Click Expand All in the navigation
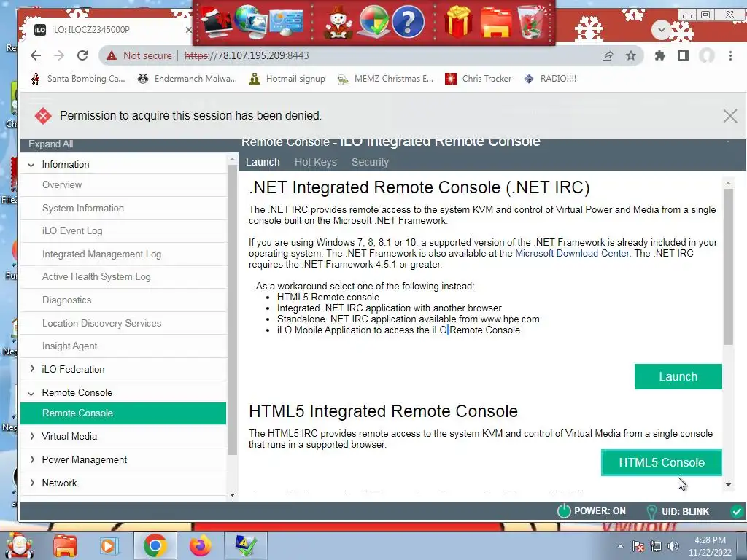 pos(50,144)
